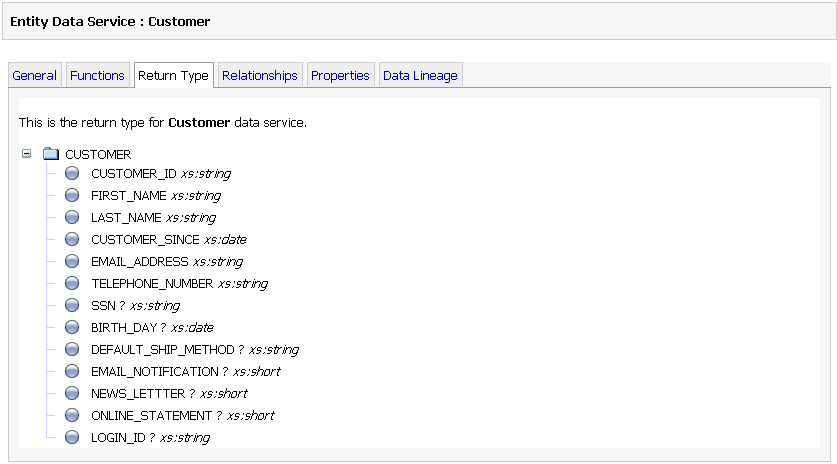This screenshot has height=464, width=837.
Task: Click the EMAIL_ADDRESS element icon
Action: 72,261
